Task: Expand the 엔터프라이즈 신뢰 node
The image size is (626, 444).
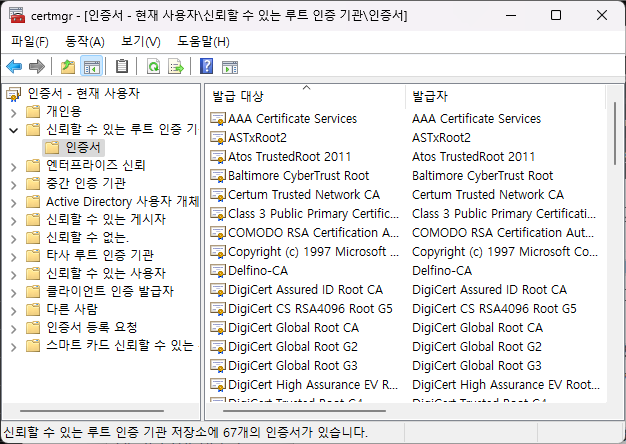Action: tap(14, 166)
